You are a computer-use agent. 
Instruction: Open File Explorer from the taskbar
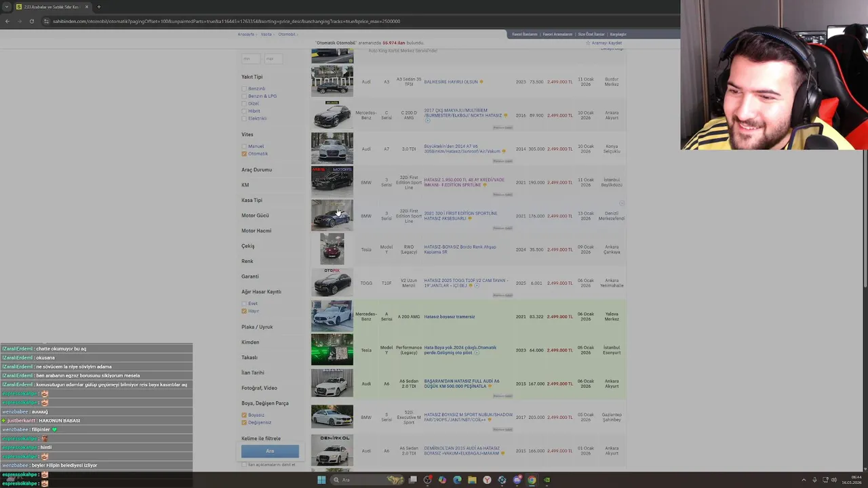[x=472, y=480]
